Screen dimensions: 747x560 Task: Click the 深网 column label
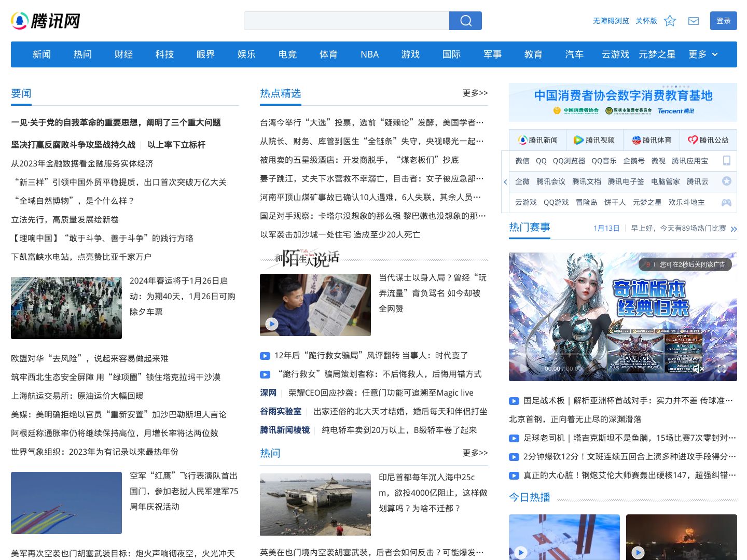click(x=268, y=393)
